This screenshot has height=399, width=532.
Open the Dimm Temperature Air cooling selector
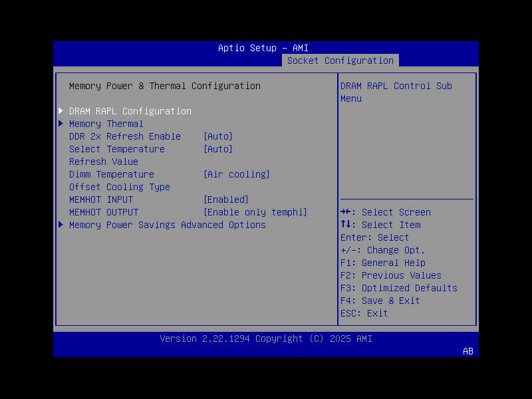237,174
